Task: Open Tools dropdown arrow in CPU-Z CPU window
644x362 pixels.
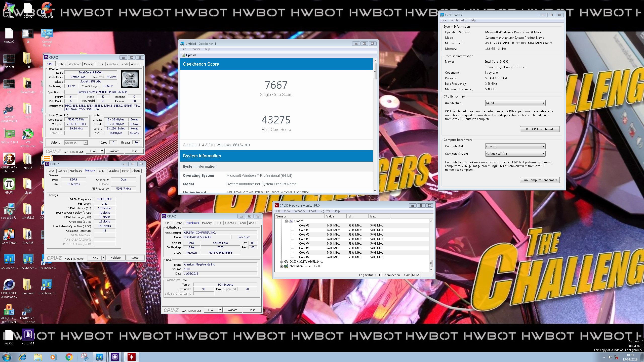Action: pos(102,151)
